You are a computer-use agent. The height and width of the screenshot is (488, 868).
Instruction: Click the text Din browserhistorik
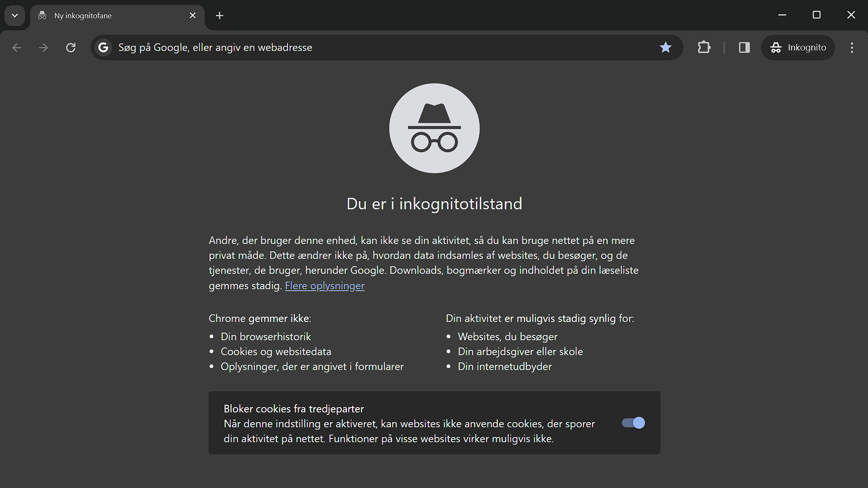click(x=266, y=336)
